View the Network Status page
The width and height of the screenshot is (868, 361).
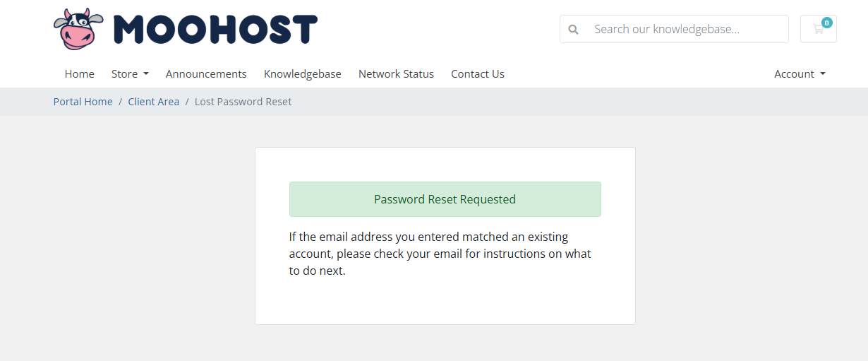(396, 73)
